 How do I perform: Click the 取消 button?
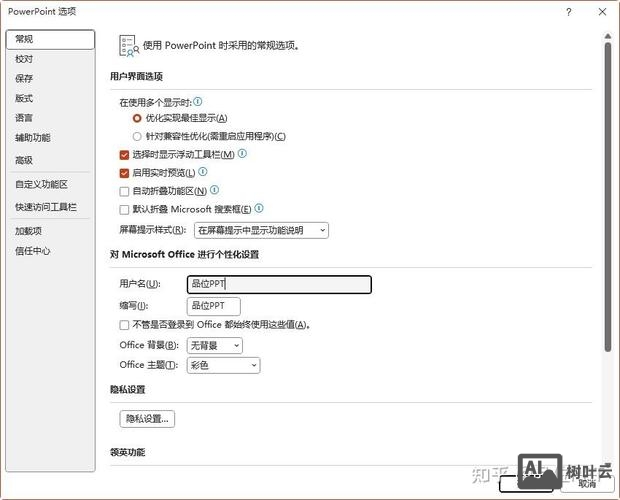[x=587, y=484]
